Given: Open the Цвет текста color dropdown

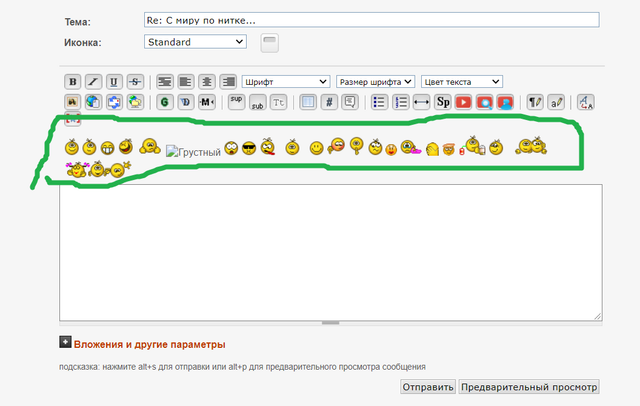Looking at the screenshot, I should coord(462,82).
